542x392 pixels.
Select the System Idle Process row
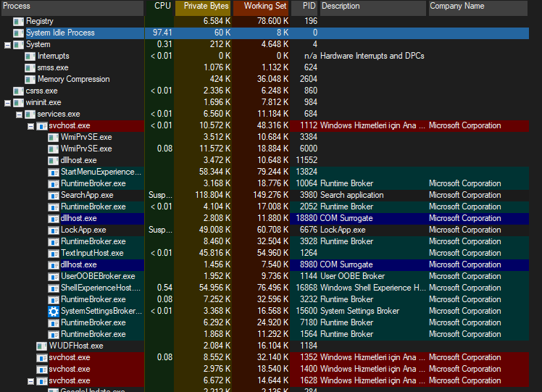point(265,33)
